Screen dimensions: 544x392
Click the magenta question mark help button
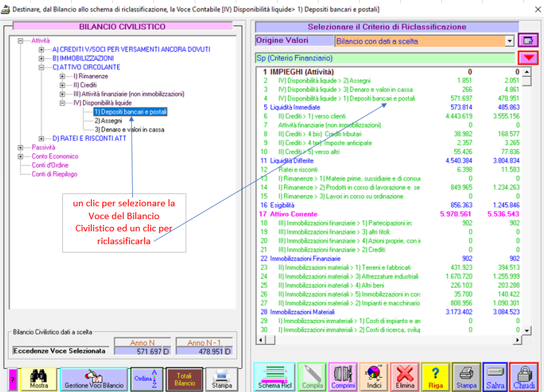[12, 379]
